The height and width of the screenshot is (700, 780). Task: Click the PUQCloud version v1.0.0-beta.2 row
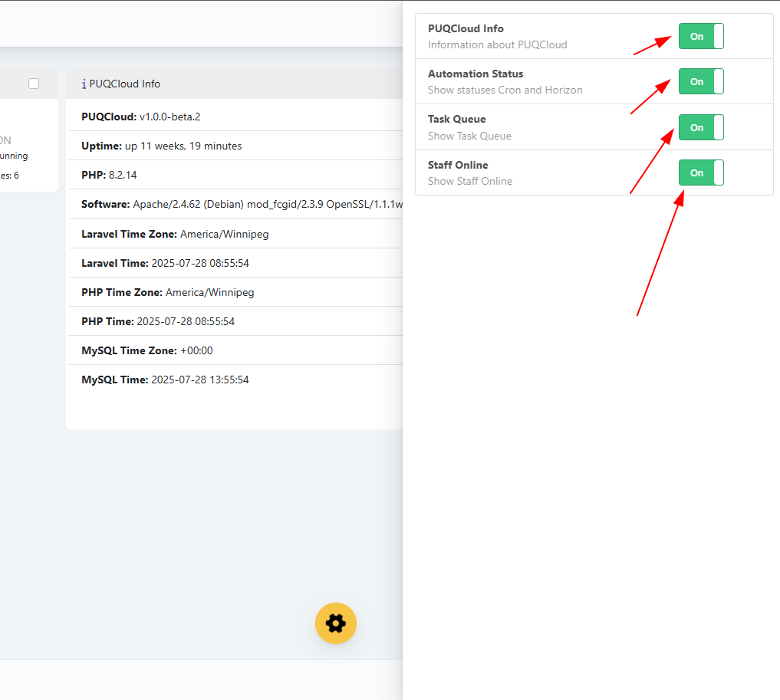[235, 117]
